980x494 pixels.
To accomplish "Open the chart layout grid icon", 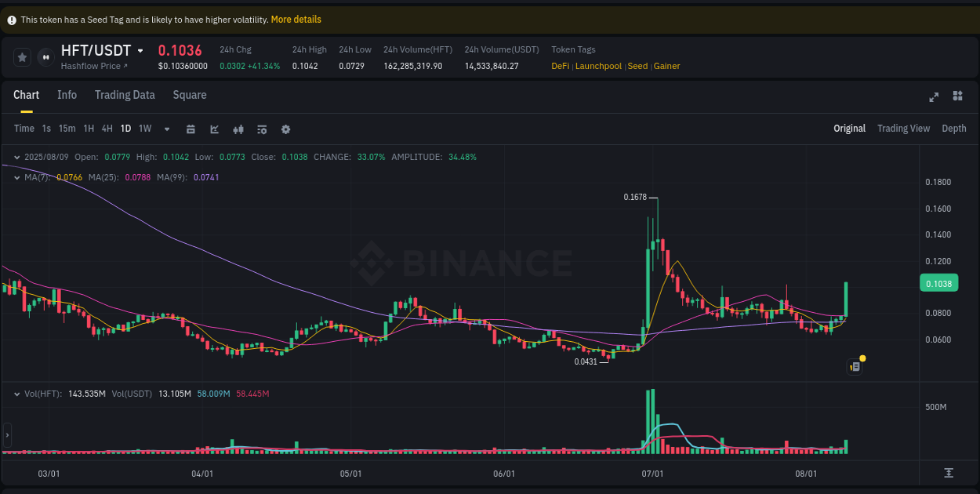I will click(957, 96).
